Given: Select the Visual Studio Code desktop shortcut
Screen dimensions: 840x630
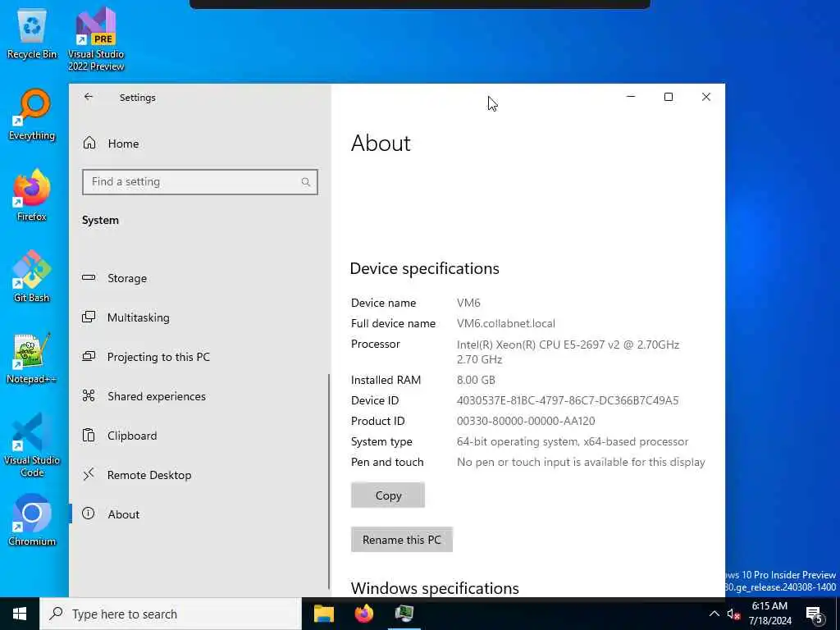Looking at the screenshot, I should click(32, 445).
